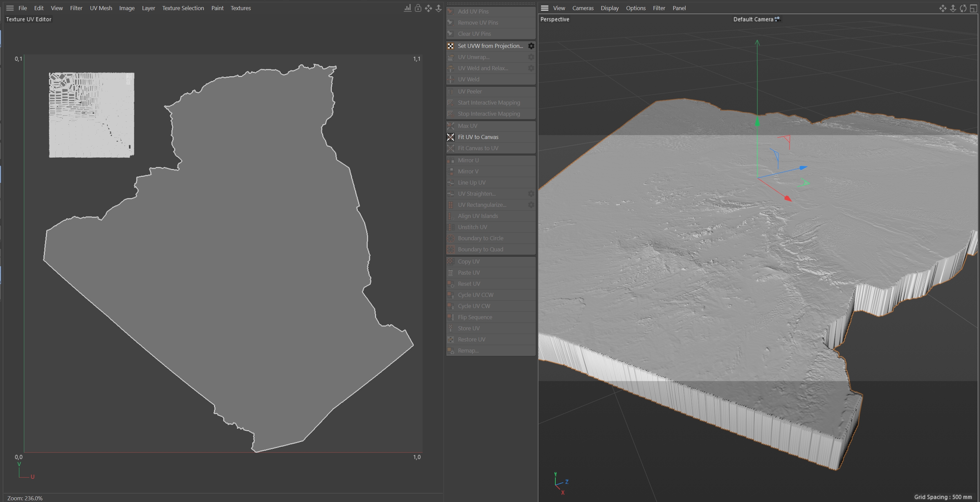Open the Texture Selection menu
Screen dimensions: 980x502
coord(183,8)
